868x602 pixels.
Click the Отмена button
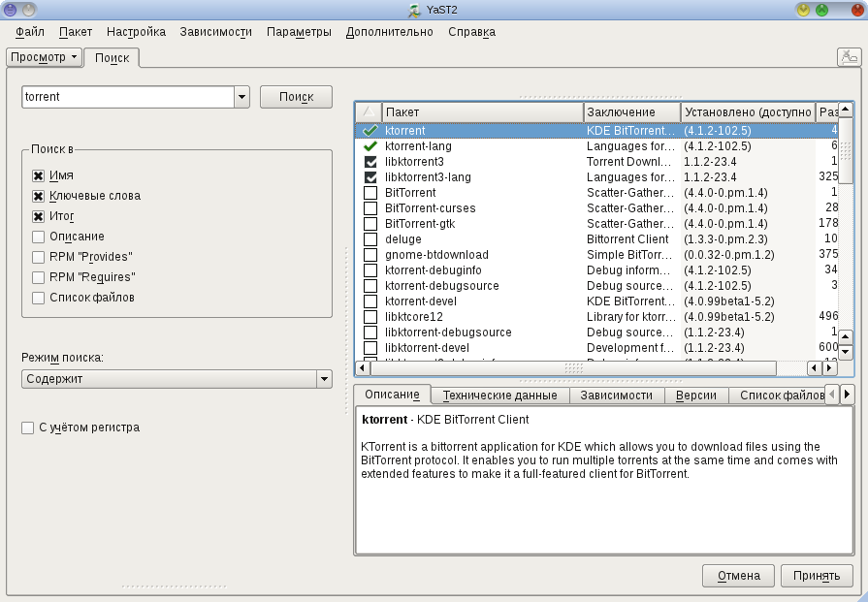pos(739,576)
